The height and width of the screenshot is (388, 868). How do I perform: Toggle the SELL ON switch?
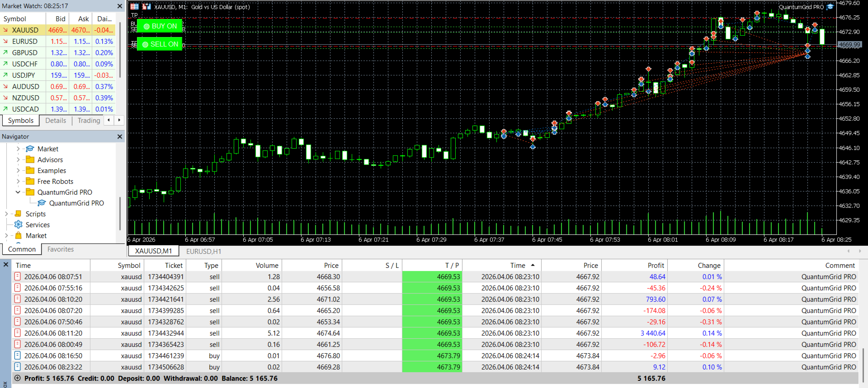click(x=160, y=44)
